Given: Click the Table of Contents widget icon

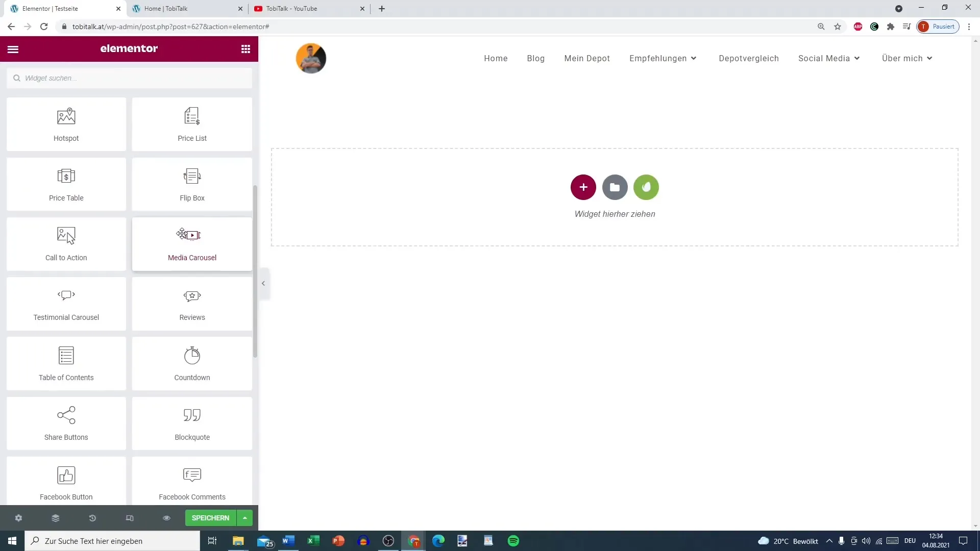Looking at the screenshot, I should tap(66, 355).
